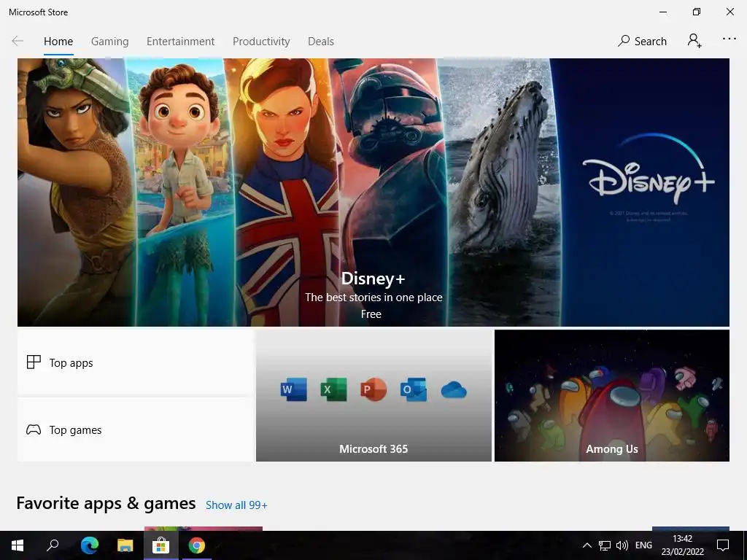Click the Excel icon in Microsoft 365 tile
747x560 pixels.
(x=333, y=389)
